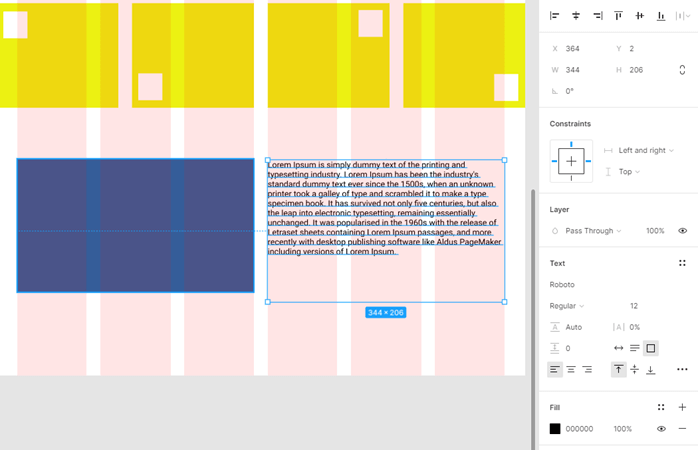Click the 344 × 206 size label
The width and height of the screenshot is (698, 450).
point(386,312)
